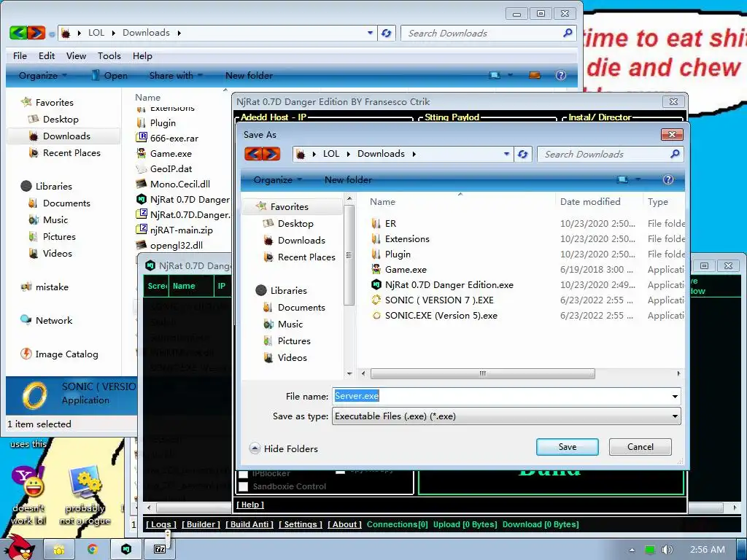Screen dimensions: 747x560
Task: Select Game.exe icon in Save As
Action: pos(376,269)
